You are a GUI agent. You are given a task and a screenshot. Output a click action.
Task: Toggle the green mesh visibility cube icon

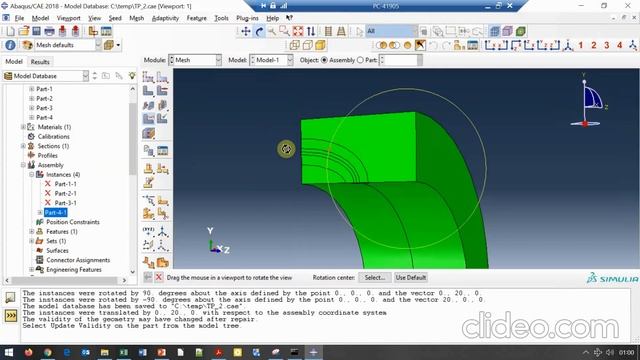[x=520, y=31]
